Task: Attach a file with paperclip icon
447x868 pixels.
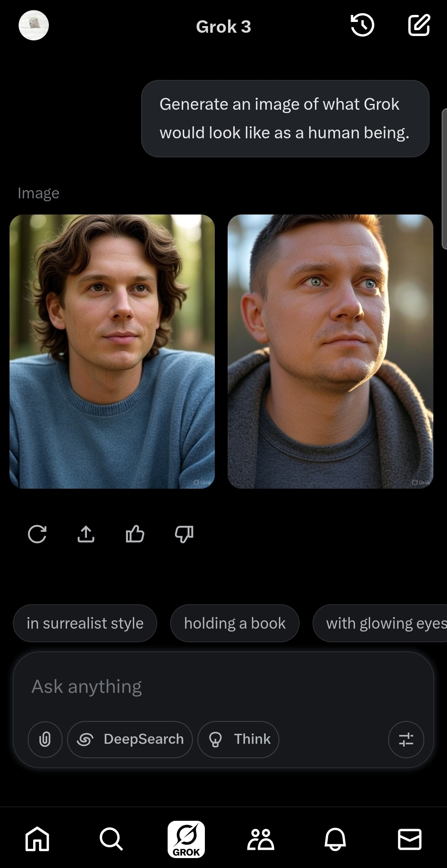Action: click(x=45, y=739)
